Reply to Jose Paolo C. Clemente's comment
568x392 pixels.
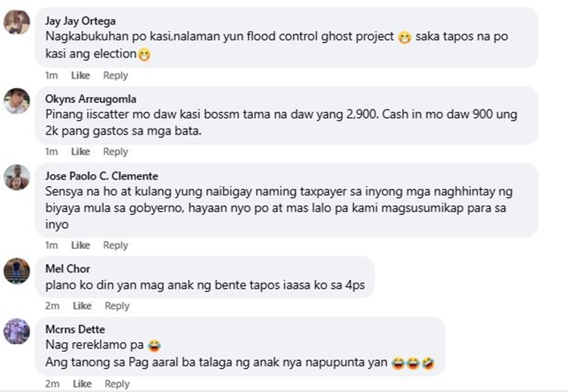click(x=116, y=245)
